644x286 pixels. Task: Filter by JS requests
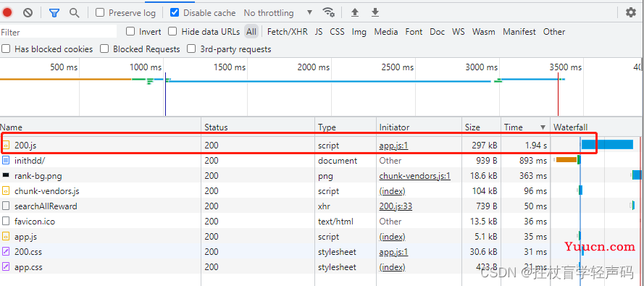click(x=319, y=32)
